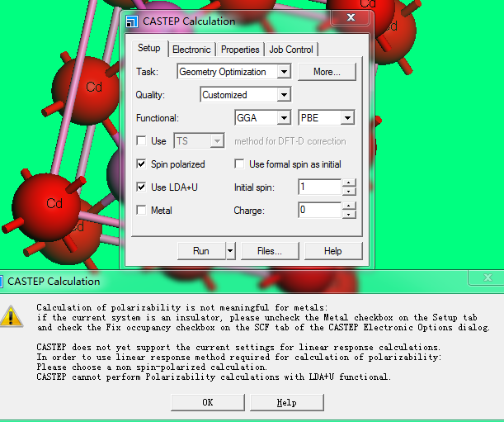Enable the Use DFT-D correction checkbox
Image resolution: width=504 pixels, height=422 pixels.
coord(141,140)
